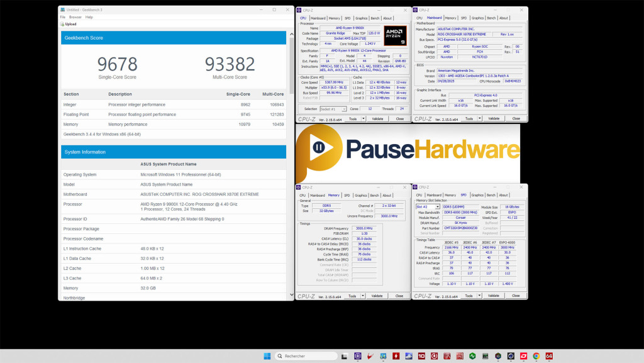Expand Tools arrow in Mainboard tab window

480,118
